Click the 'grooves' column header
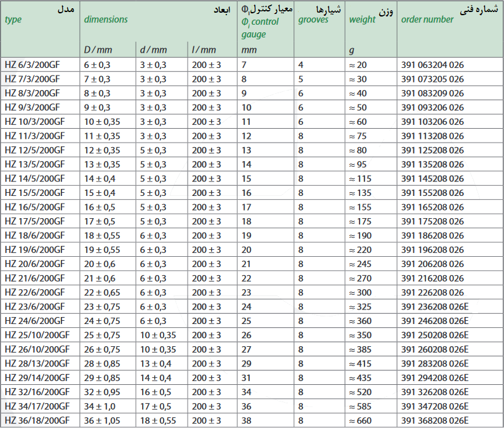Image resolution: width=504 pixels, height=428 pixels. [x=313, y=20]
